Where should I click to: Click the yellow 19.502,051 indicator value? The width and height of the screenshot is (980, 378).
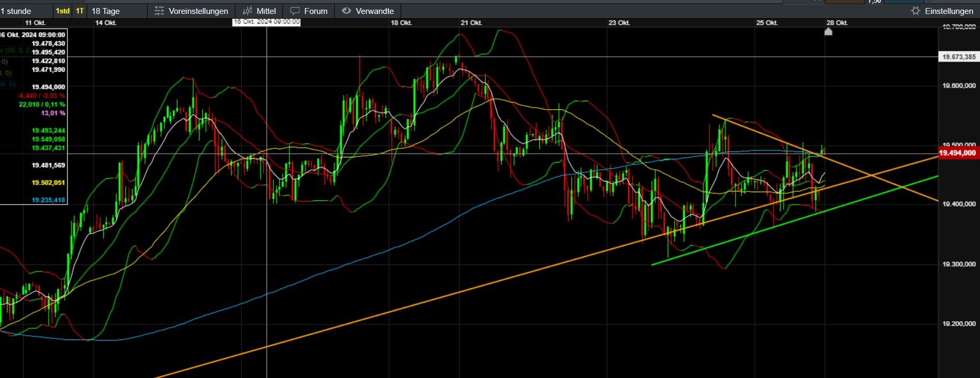pos(48,183)
